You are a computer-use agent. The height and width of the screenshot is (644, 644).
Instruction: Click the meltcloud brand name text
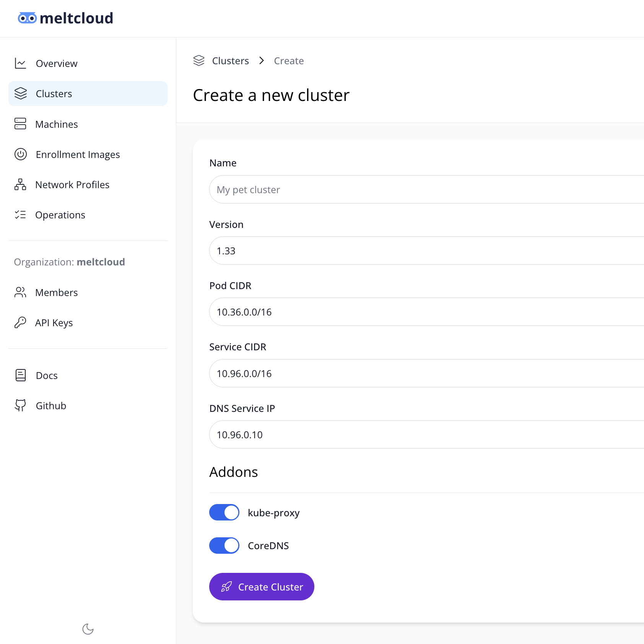point(76,18)
